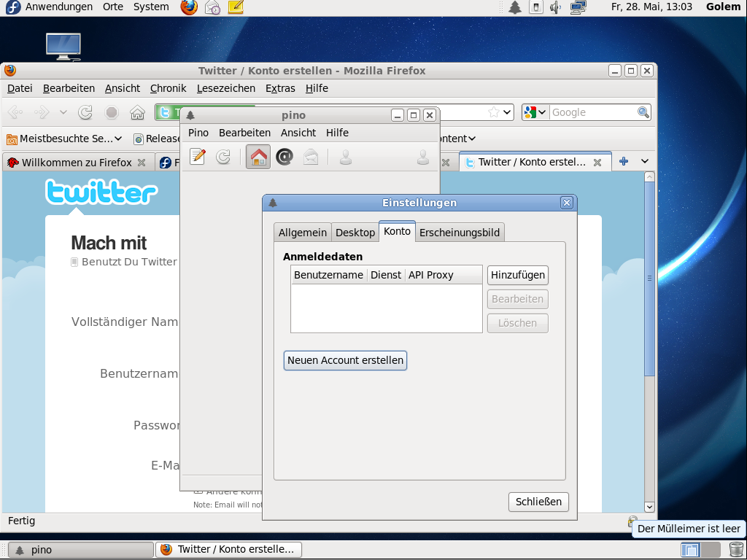Screen dimensions: 747x560
Task: Click Firefox reload button
Action: pyautogui.click(x=85, y=112)
